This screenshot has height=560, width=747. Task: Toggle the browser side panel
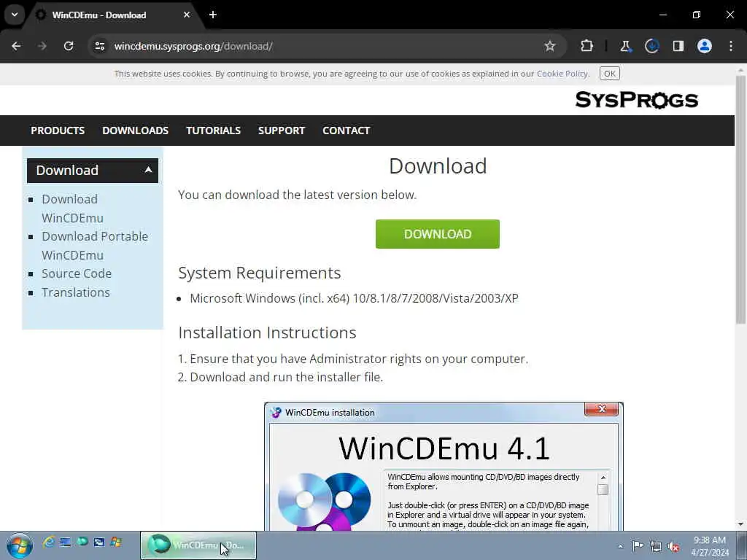pyautogui.click(x=678, y=46)
